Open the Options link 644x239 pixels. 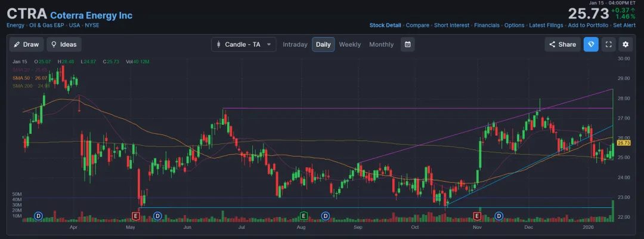coord(514,25)
